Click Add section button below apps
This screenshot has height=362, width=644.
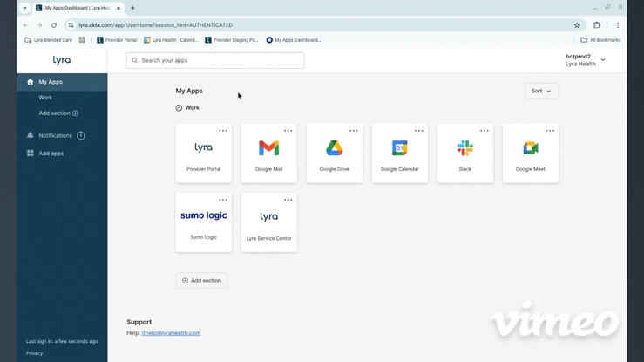tap(201, 280)
